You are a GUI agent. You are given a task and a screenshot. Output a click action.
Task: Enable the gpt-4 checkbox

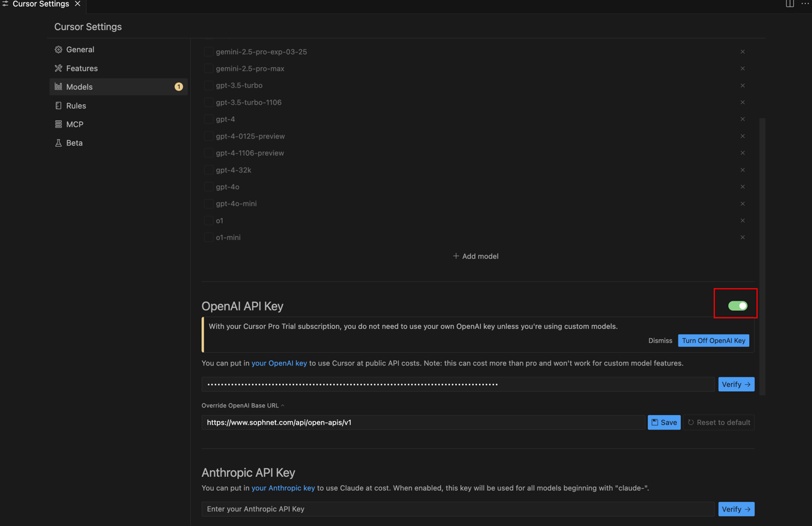point(208,119)
